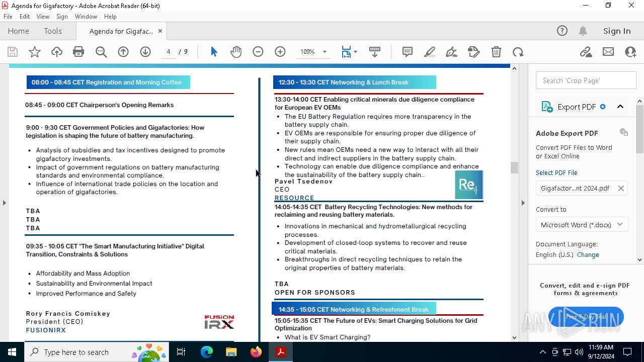Send the file by email with the envelope icon
644x362 pixels.
click(608, 52)
